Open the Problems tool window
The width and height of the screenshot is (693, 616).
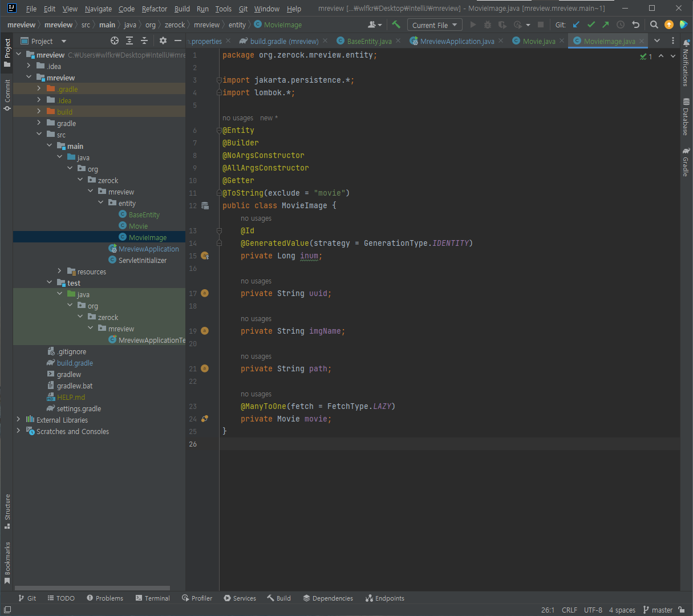(x=105, y=598)
